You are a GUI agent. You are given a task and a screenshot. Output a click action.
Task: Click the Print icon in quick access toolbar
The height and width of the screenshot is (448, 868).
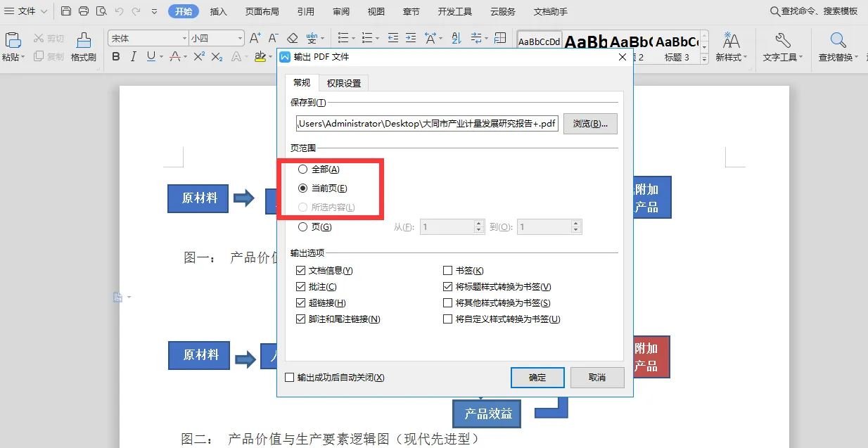84,11
